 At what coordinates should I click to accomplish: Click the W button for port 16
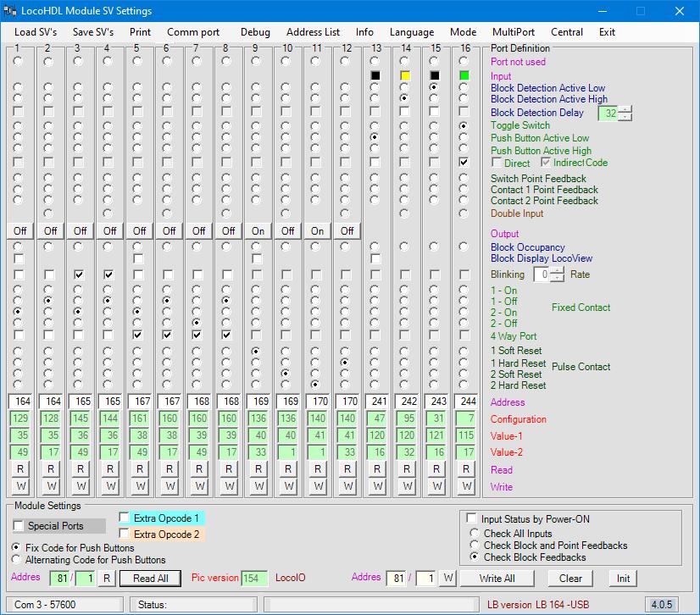click(x=466, y=486)
